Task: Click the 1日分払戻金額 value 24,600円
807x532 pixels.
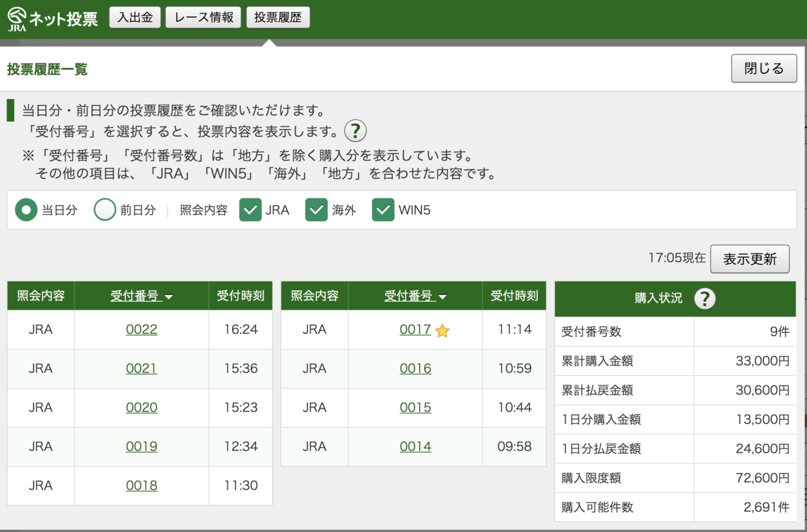Action: [x=763, y=449]
